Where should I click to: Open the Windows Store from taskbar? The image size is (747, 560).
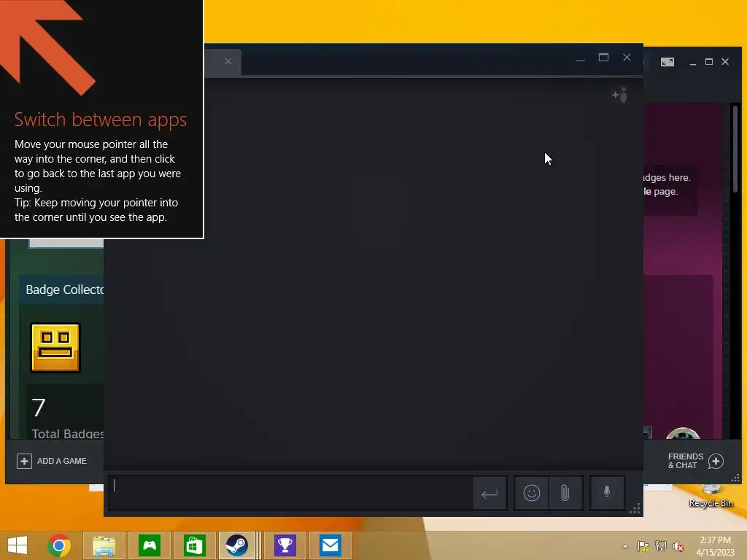click(194, 545)
